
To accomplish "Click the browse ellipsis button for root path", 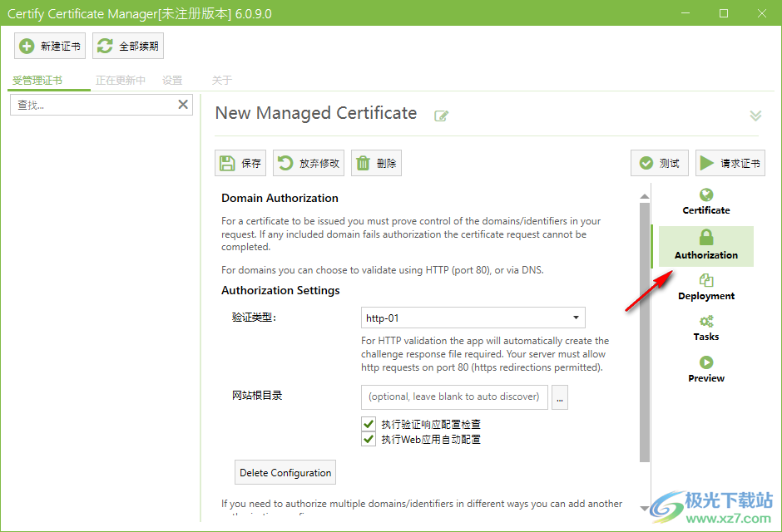I will (560, 397).
